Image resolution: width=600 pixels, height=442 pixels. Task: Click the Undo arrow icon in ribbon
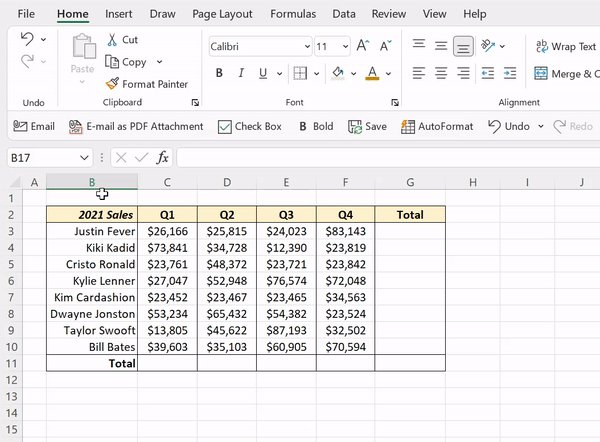27,39
